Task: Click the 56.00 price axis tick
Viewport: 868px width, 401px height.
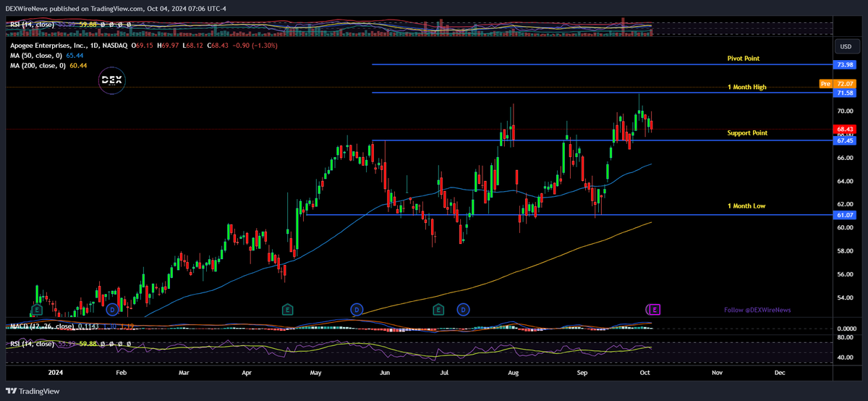Action: pyautogui.click(x=845, y=274)
